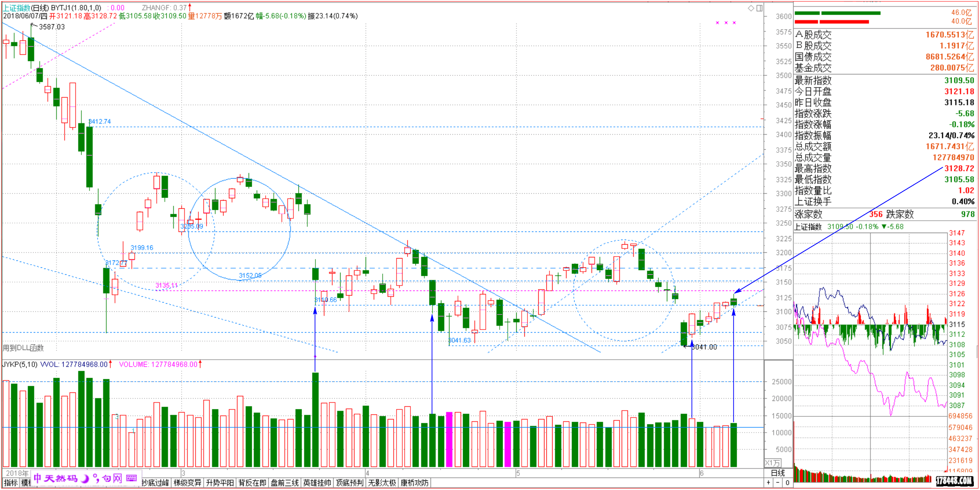980x490 pixels.
Task: Click the 3587.03 high price annotation
Action: click(x=52, y=27)
